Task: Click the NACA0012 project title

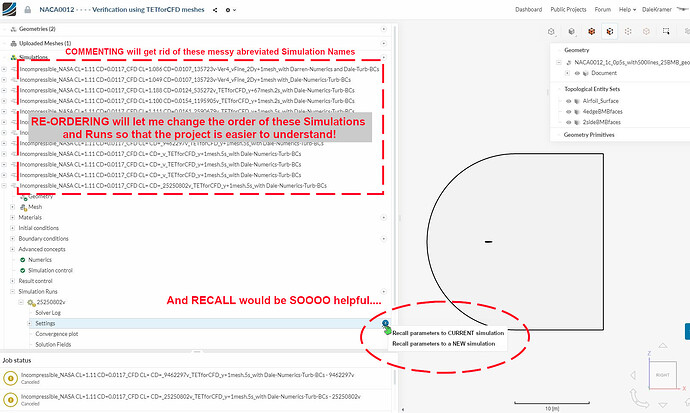Action: coord(122,9)
